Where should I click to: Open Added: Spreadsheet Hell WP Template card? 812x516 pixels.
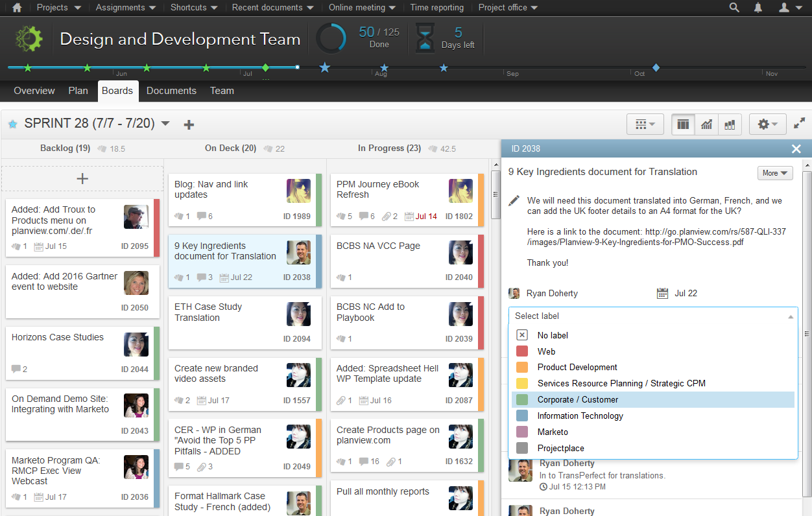[407, 383]
